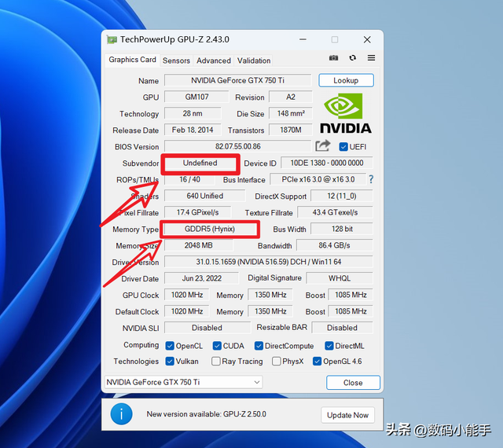Click the Texture Fillrate 43.4 GTexel/s

point(335,212)
